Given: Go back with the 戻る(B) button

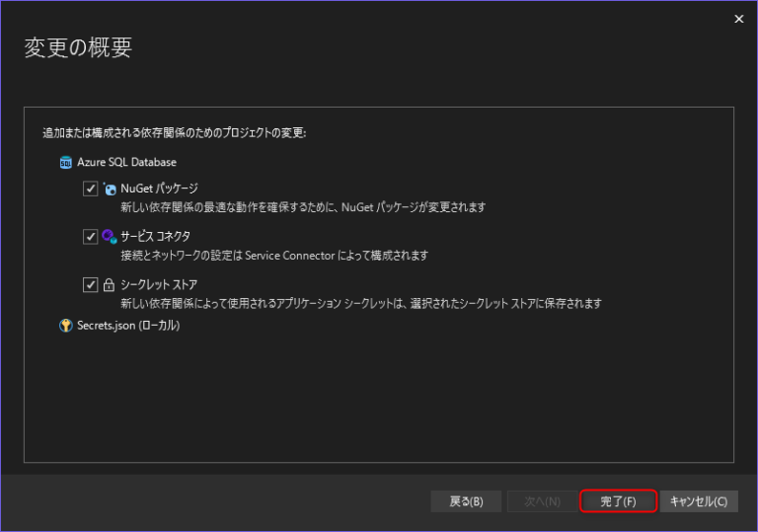Looking at the screenshot, I should pos(466,501).
